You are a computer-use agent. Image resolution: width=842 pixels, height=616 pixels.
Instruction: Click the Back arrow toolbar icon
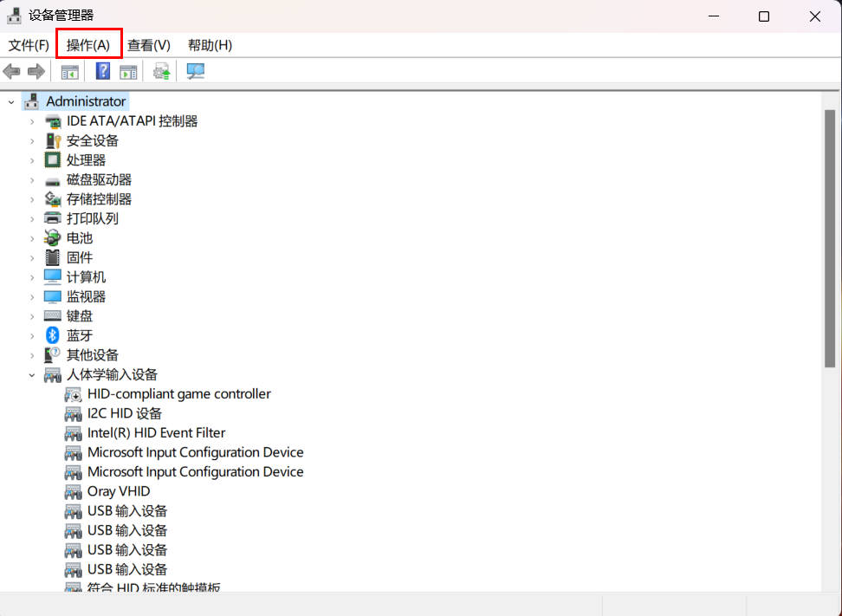click(x=12, y=71)
